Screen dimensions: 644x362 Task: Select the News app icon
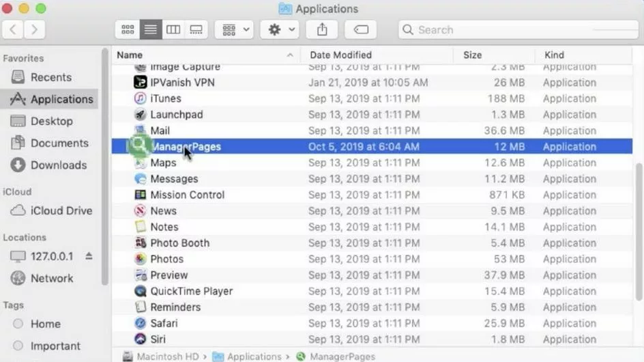[x=141, y=210]
